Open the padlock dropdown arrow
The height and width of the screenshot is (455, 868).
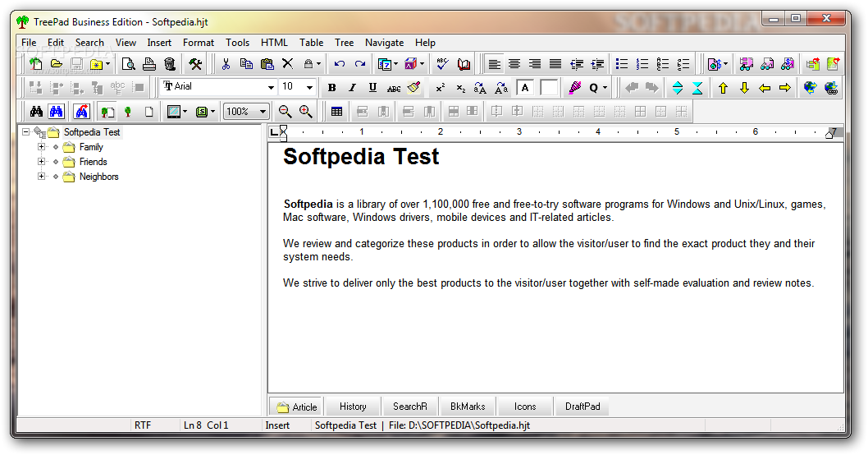[x=318, y=64]
